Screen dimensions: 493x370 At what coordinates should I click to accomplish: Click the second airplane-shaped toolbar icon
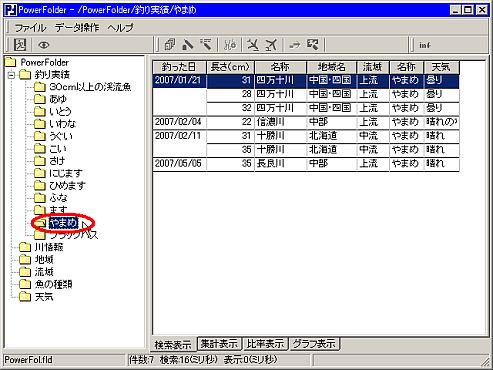[x=271, y=45]
